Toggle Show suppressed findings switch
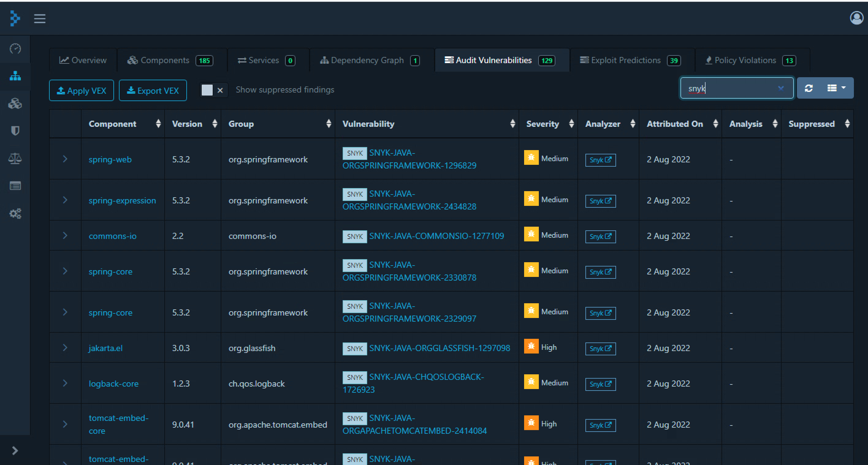Viewport: 868px width, 465px height. point(214,90)
